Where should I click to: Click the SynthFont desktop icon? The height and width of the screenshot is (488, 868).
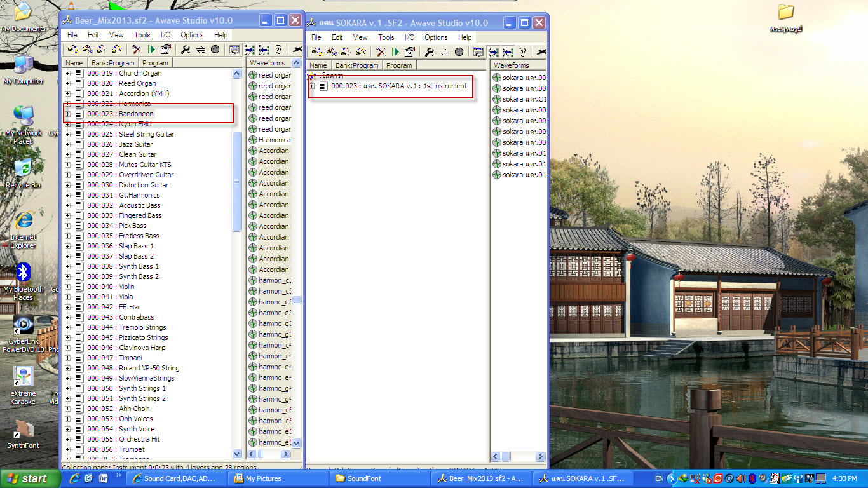[24, 434]
